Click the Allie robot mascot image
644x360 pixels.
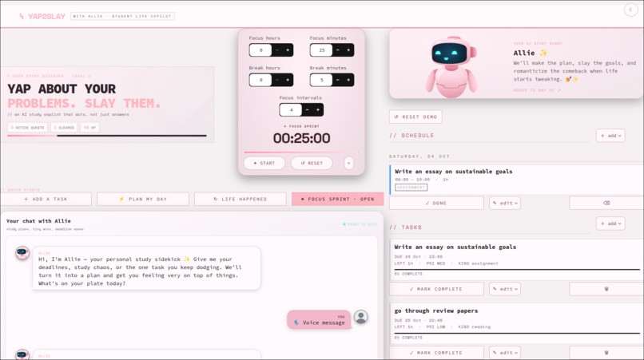point(451,66)
